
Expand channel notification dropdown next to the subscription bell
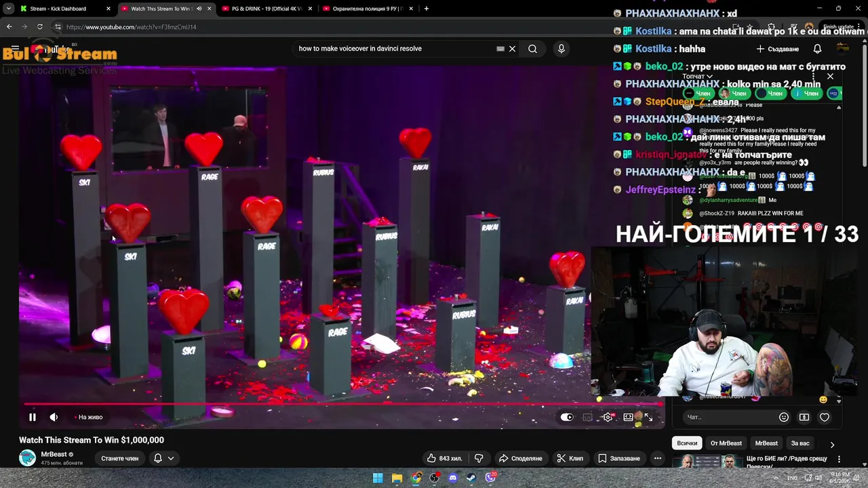171,458
